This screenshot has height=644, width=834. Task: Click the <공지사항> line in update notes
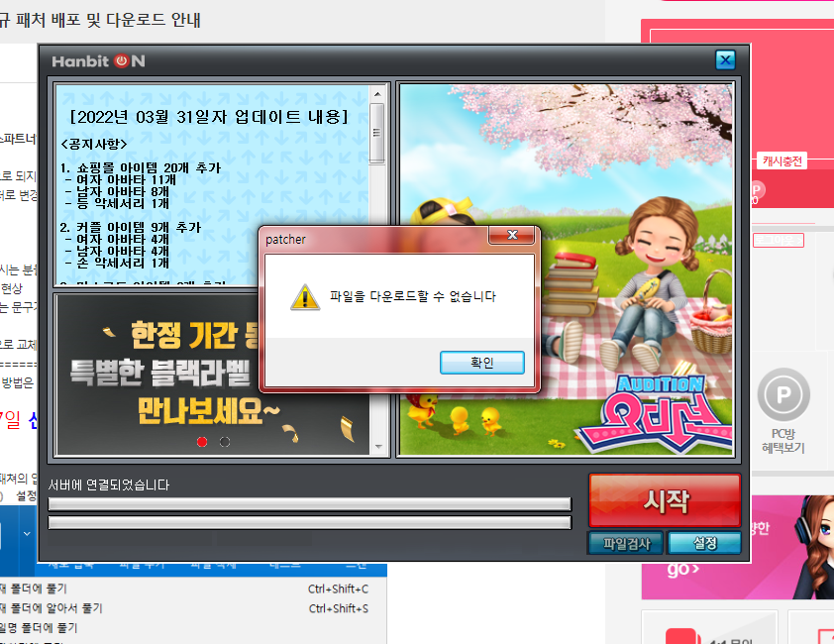coord(94,145)
